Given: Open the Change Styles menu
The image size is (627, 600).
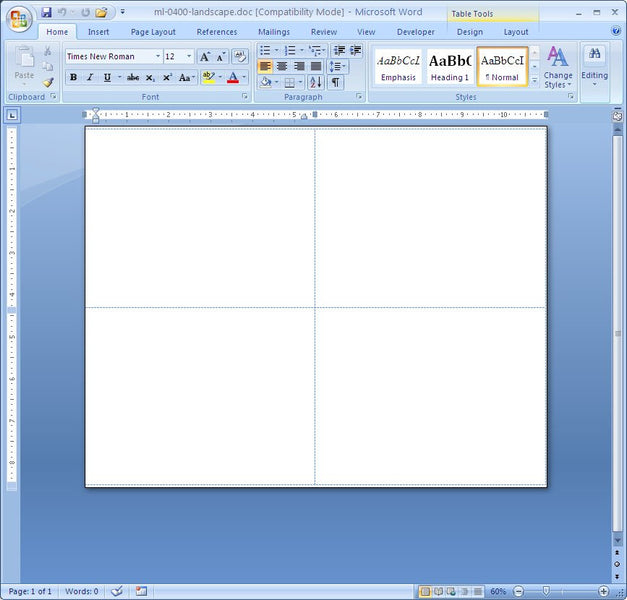Looking at the screenshot, I should click(x=557, y=66).
